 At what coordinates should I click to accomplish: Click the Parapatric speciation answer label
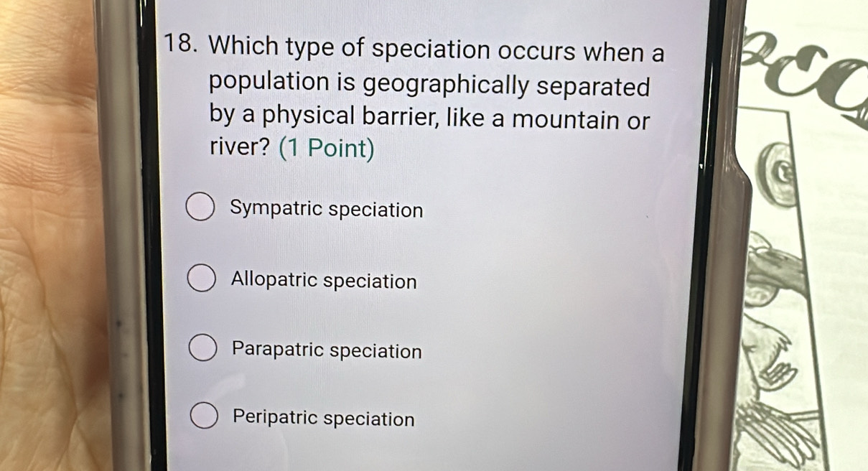pos(326,351)
